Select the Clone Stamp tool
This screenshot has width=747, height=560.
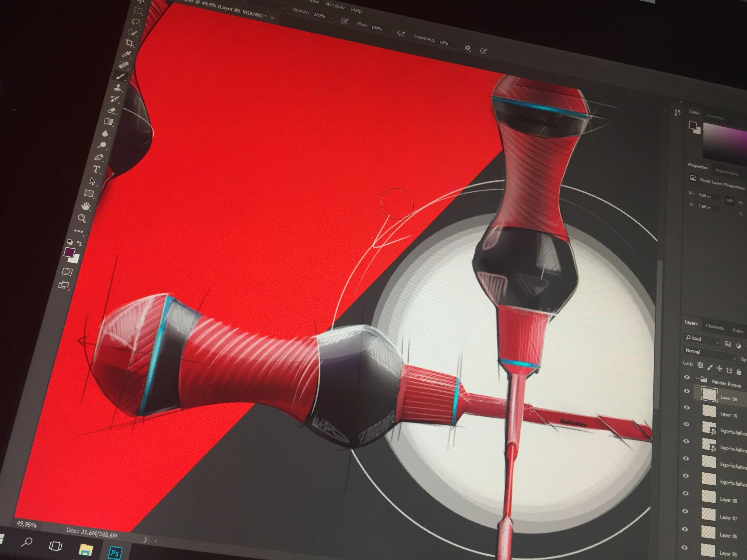[118, 88]
